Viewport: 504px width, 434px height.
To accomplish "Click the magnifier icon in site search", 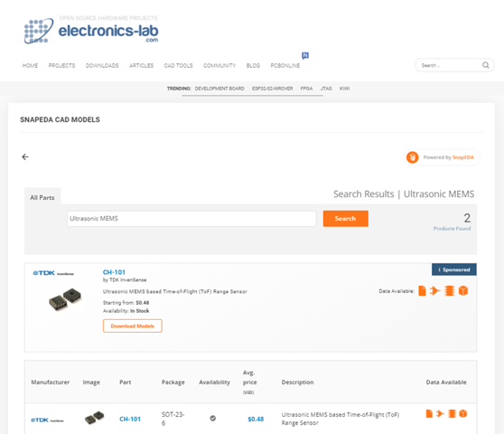I will pos(486,65).
